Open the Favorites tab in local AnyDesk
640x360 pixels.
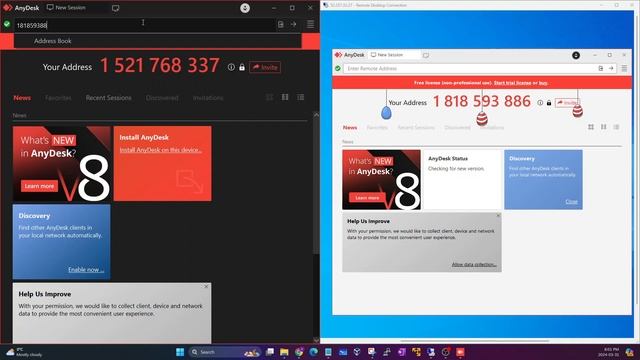(x=58, y=98)
